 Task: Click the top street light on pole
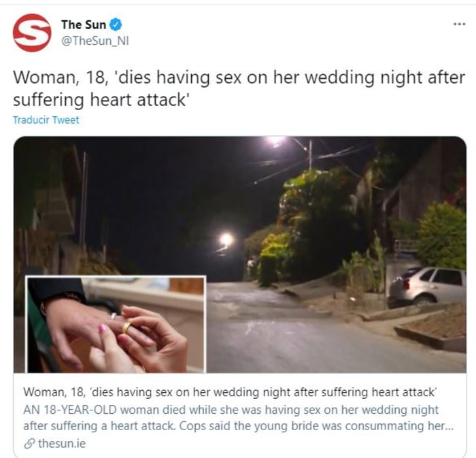pyautogui.click(x=275, y=141)
